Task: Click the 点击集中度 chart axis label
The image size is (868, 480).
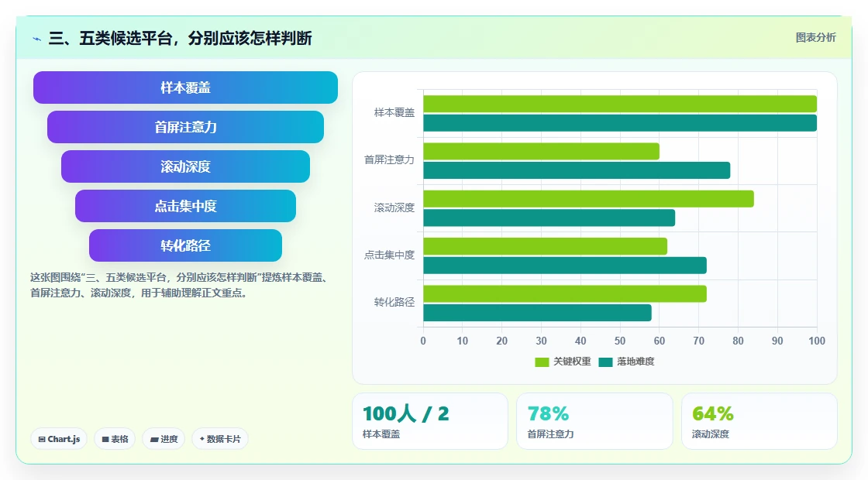Action: coord(389,255)
